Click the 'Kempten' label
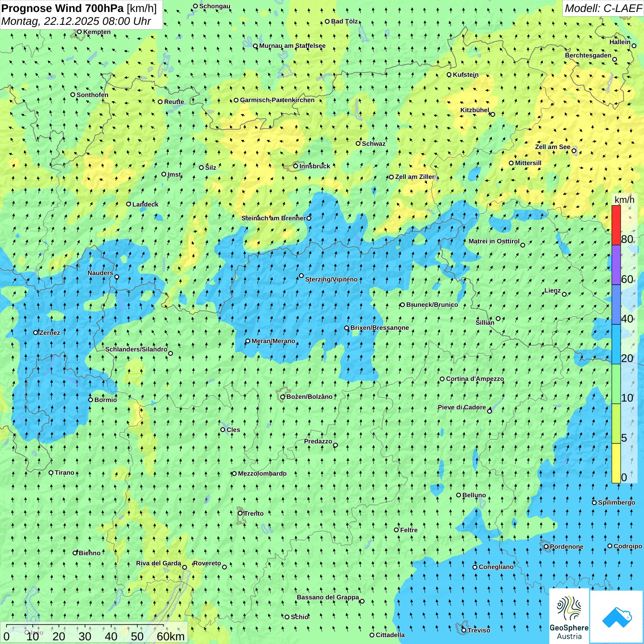 97,32
